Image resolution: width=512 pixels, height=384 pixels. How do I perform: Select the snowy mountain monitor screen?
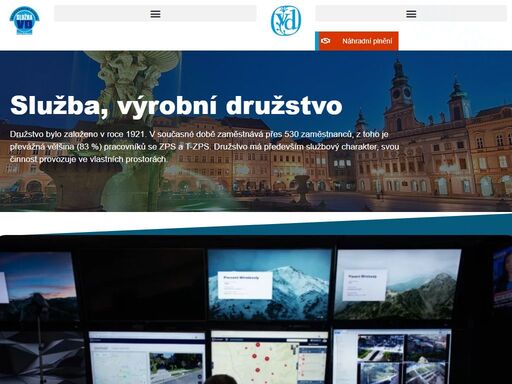point(269,284)
